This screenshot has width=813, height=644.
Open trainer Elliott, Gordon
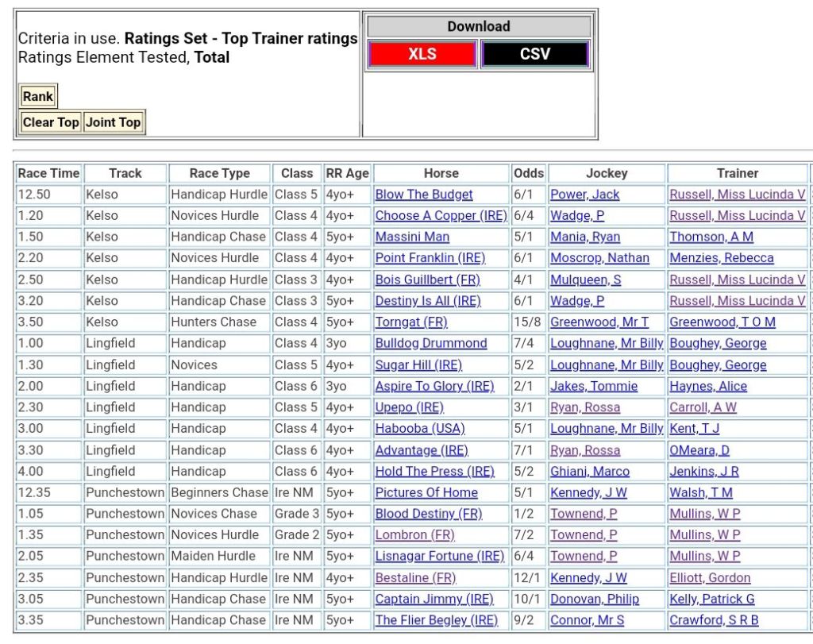(710, 578)
